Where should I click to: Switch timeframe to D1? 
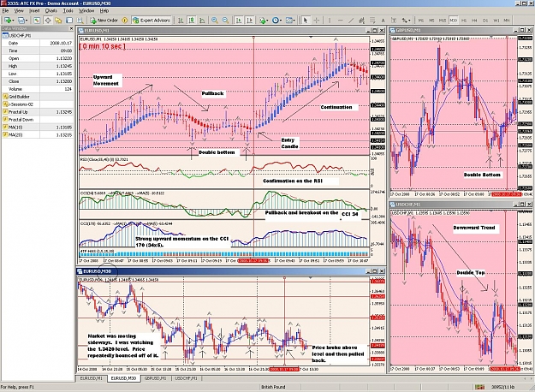[485, 21]
